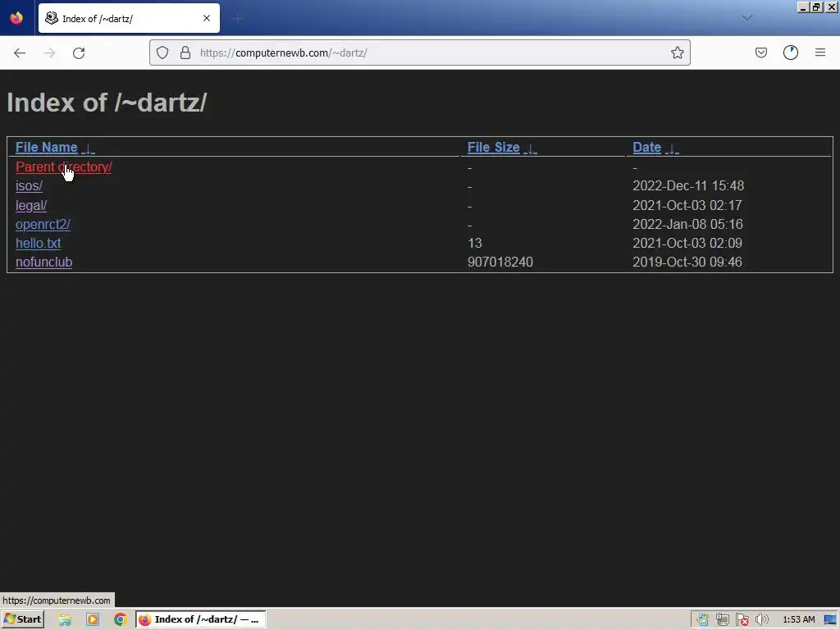The width and height of the screenshot is (840, 630).
Task: Open the Save to Pocket icon
Action: tap(760, 52)
